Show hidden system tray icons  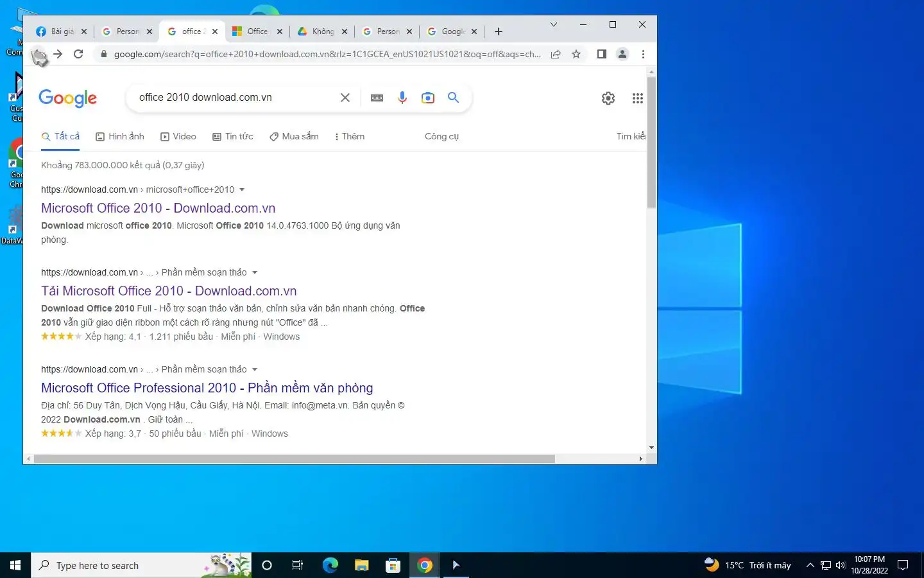(810, 565)
